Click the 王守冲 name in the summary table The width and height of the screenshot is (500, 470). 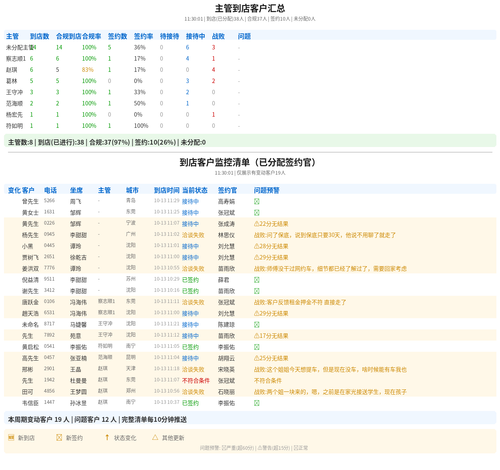[x=15, y=92]
